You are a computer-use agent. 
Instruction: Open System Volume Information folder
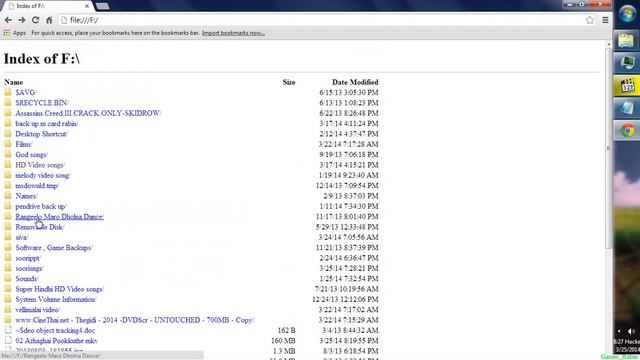[x=56, y=299]
